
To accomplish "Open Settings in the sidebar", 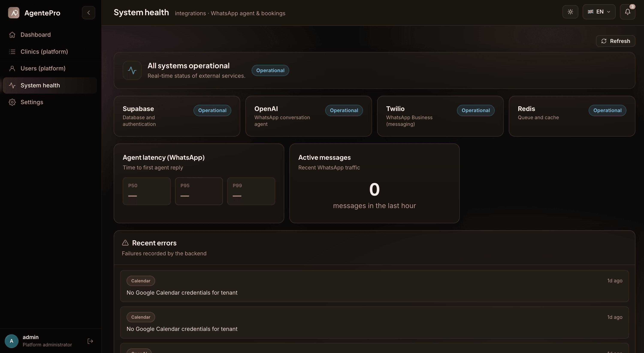I will coord(50,102).
